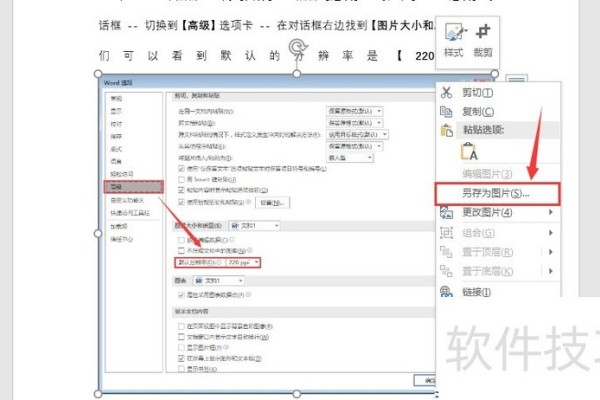Viewport: 600px width, 400px height.
Task: Click the picture's top-left corner sizing handle
Action: pyautogui.click(x=98, y=73)
